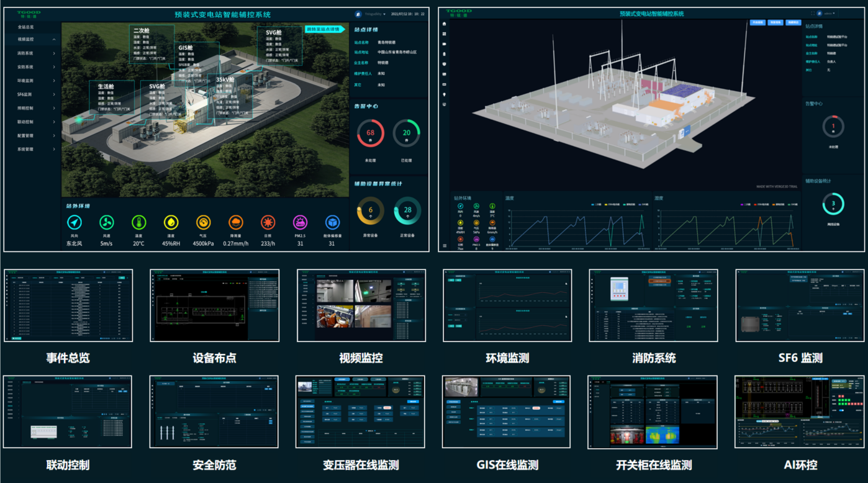This screenshot has width=868, height=483.
Task: Click the sunshine (日照) sun icon
Action: (268, 222)
